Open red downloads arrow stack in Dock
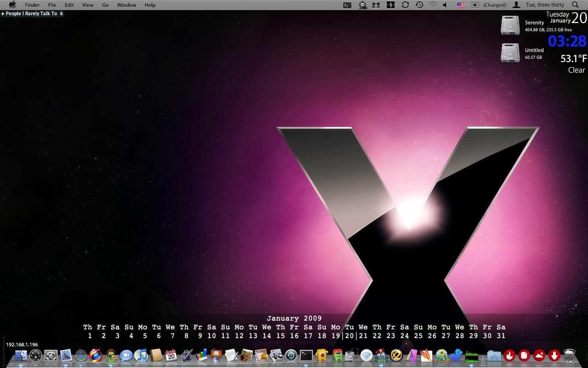The image size is (588, 368). [554, 355]
